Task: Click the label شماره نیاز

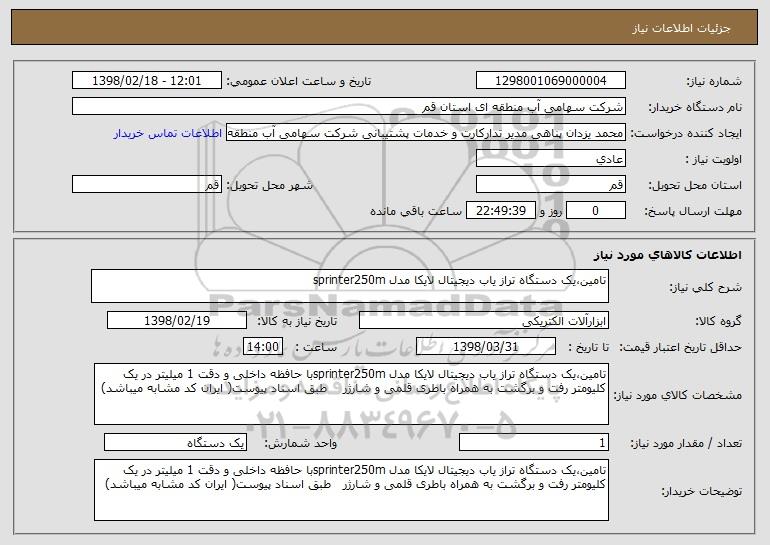Action: tap(714, 82)
